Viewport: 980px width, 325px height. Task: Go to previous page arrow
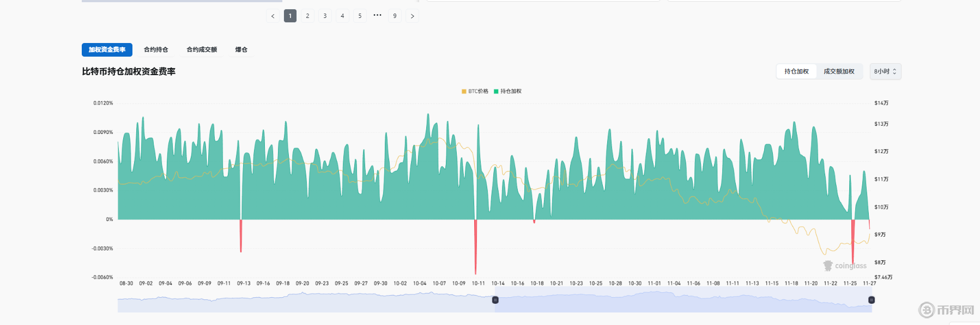(x=273, y=16)
